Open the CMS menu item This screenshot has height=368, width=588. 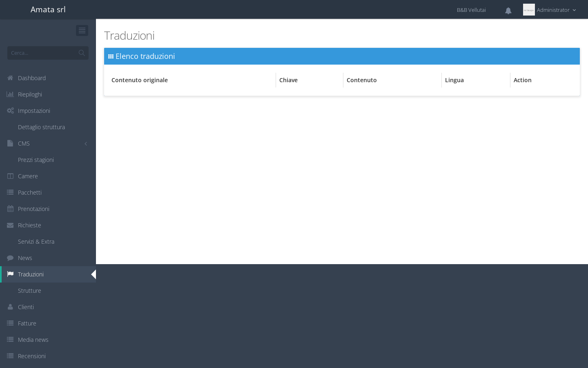[48, 144]
